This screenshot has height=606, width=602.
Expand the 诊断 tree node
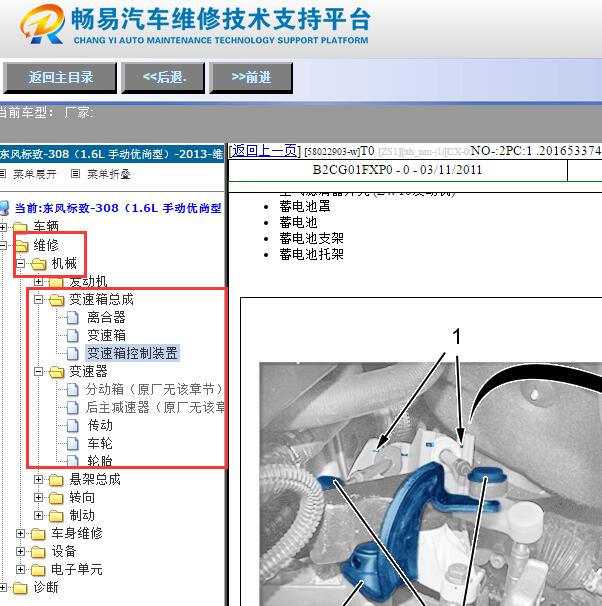coord(3,587)
